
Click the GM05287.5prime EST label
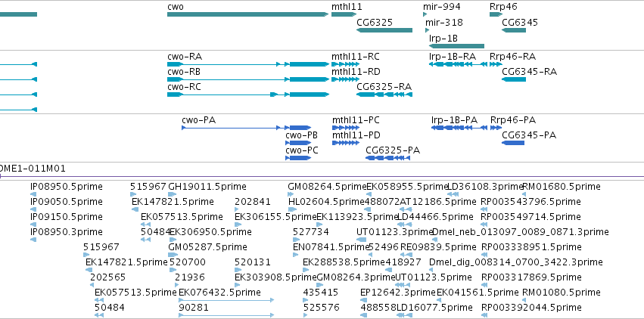208,247
